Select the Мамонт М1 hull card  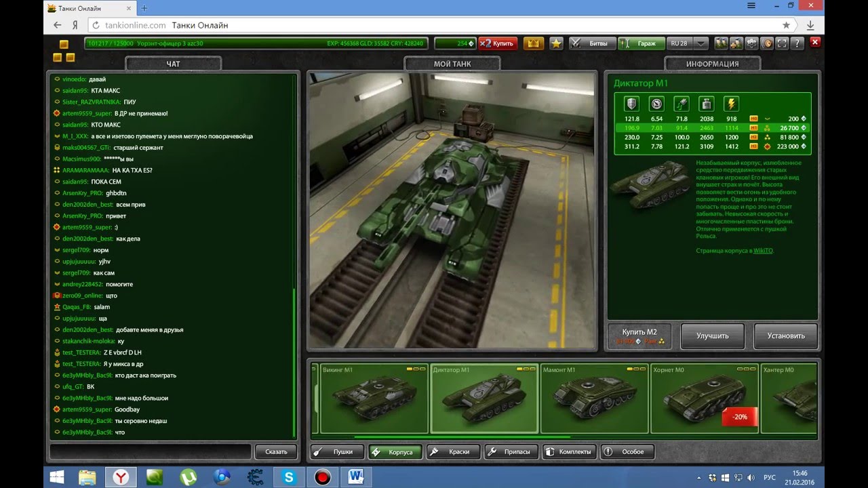click(x=595, y=399)
